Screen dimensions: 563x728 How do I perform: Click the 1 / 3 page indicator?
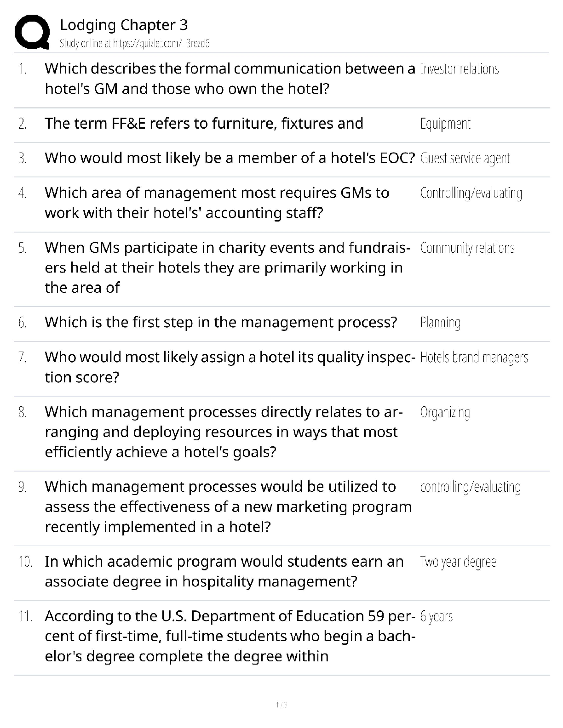pos(281,705)
